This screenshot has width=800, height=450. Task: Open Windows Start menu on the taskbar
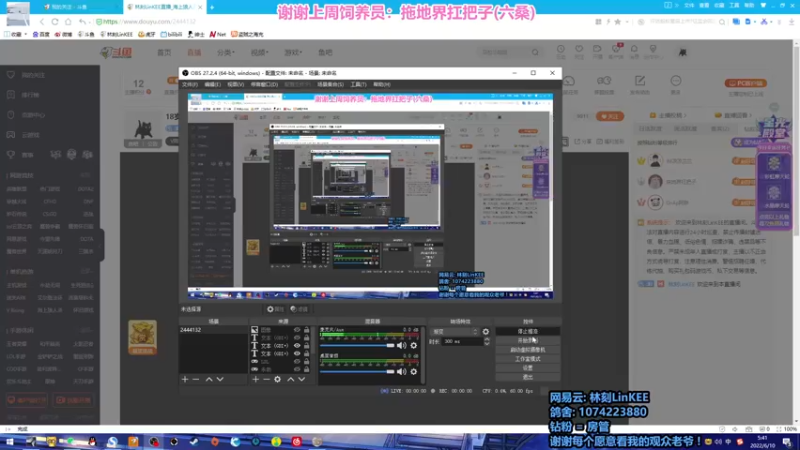pyautogui.click(x=9, y=442)
